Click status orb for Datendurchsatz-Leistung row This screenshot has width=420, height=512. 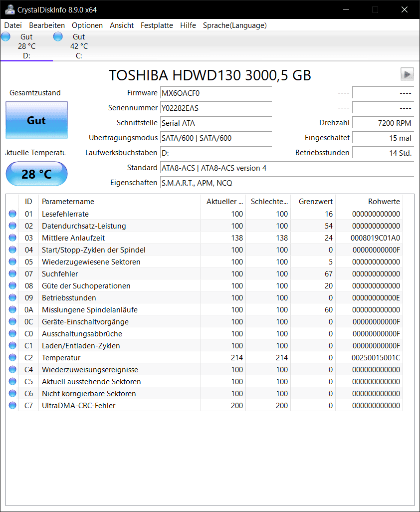(x=12, y=226)
